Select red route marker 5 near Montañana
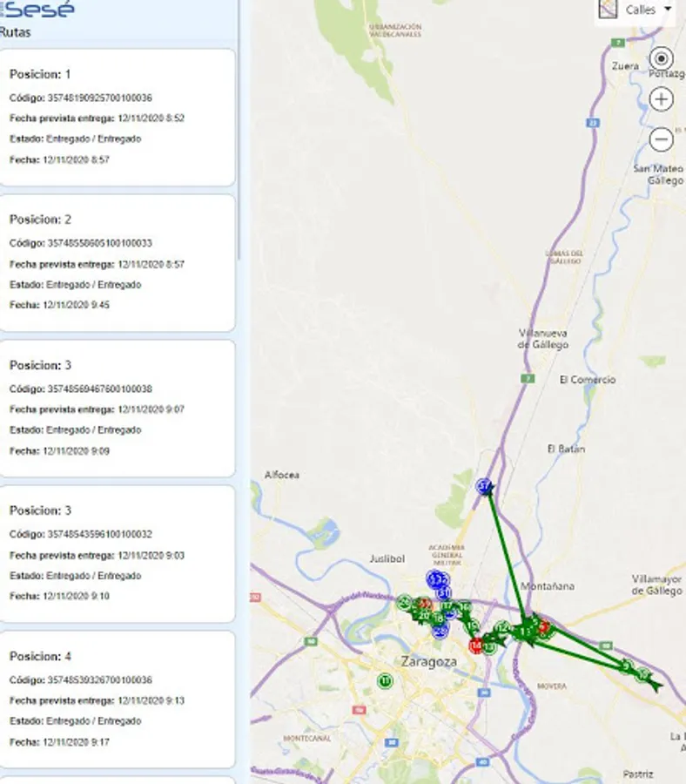This screenshot has height=784, width=686. (543, 626)
